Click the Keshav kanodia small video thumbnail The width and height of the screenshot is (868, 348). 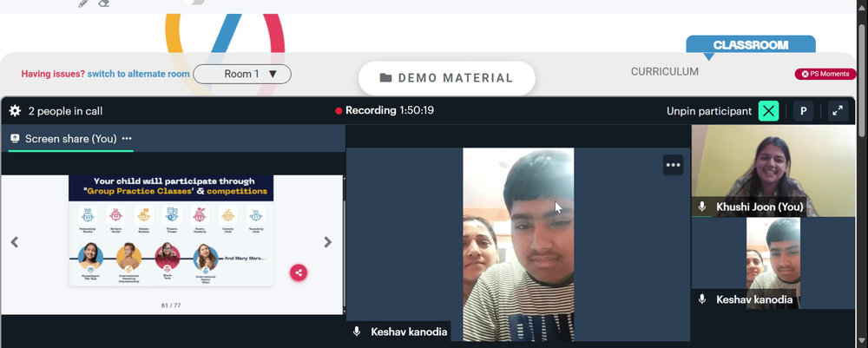coord(773,263)
